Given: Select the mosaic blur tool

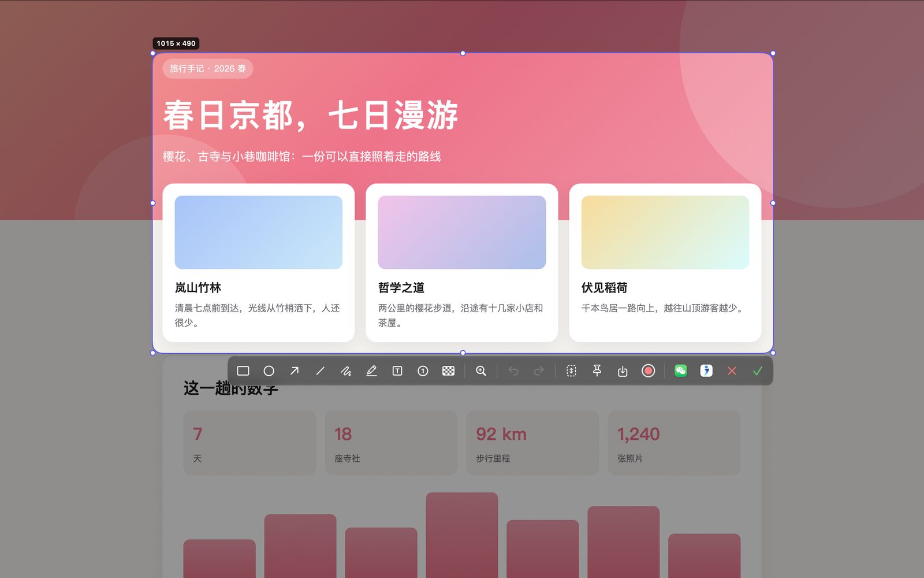Looking at the screenshot, I should (448, 371).
